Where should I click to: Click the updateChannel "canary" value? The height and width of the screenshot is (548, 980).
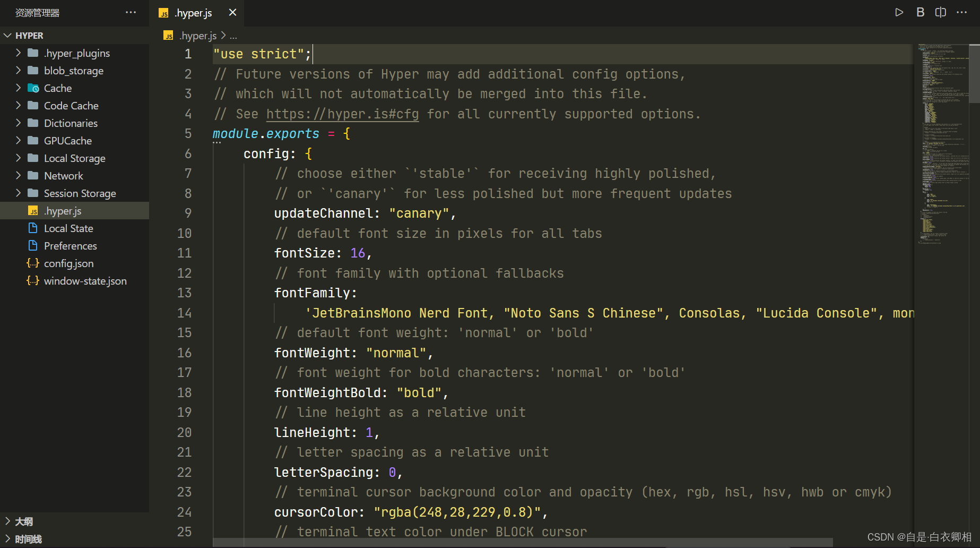point(419,213)
